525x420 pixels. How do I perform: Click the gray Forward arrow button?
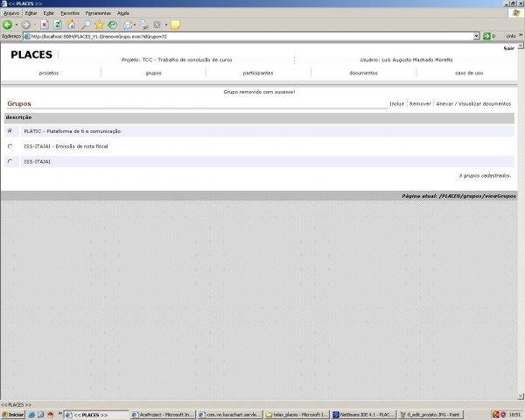click(25, 24)
